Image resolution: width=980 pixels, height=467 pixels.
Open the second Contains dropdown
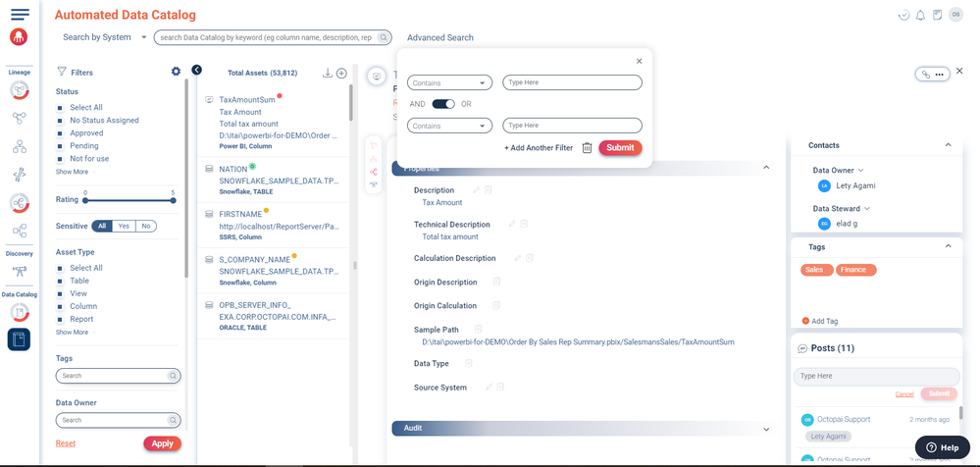(x=449, y=126)
